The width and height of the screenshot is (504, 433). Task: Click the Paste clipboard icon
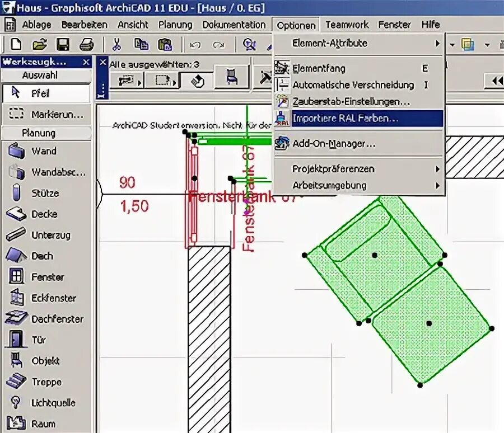[x=165, y=44]
